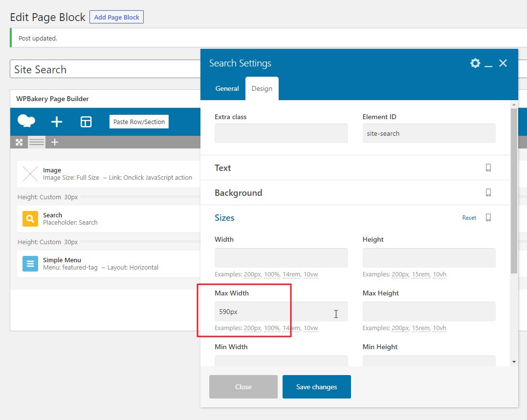Insert 15rem example under Max Height

(421, 328)
